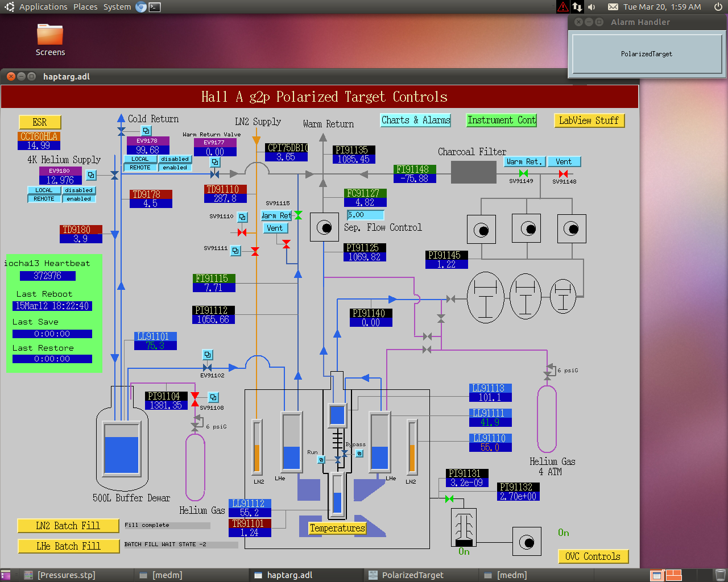
Task: Open the Screens desktop folder
Action: coord(50,40)
